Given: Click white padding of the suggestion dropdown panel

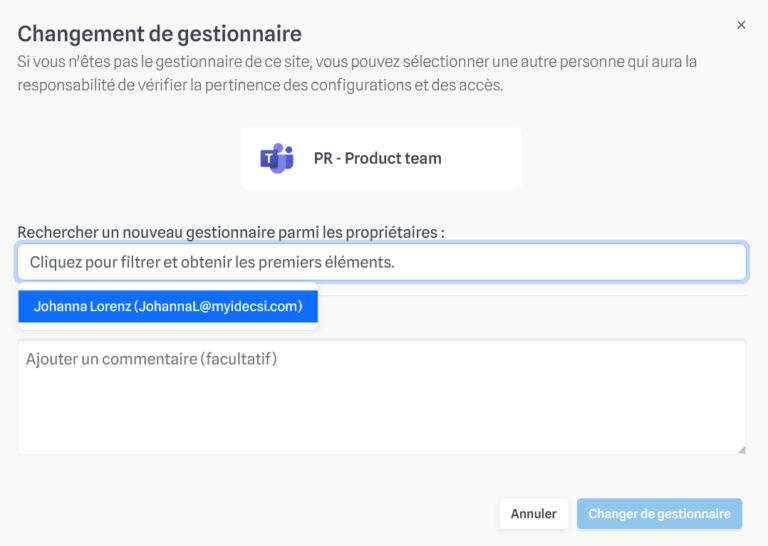Looking at the screenshot, I should [x=168, y=326].
